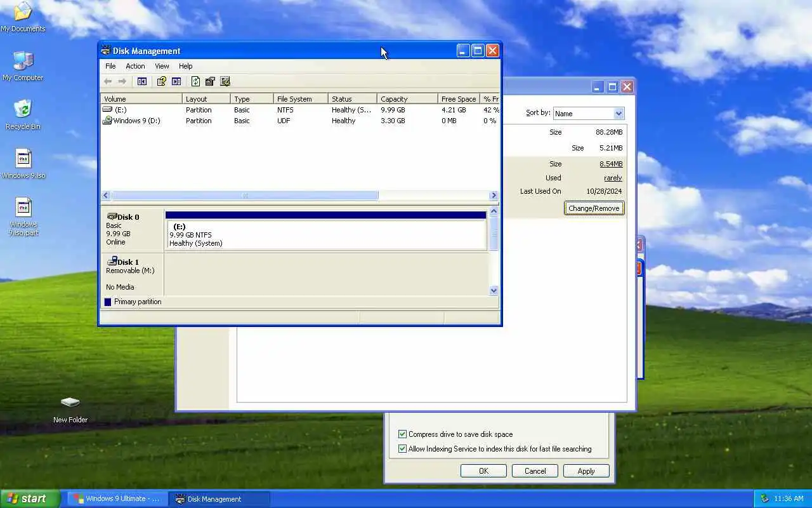Click the 3.30 GB capacity cell
The height and width of the screenshot is (508, 812).
point(393,121)
